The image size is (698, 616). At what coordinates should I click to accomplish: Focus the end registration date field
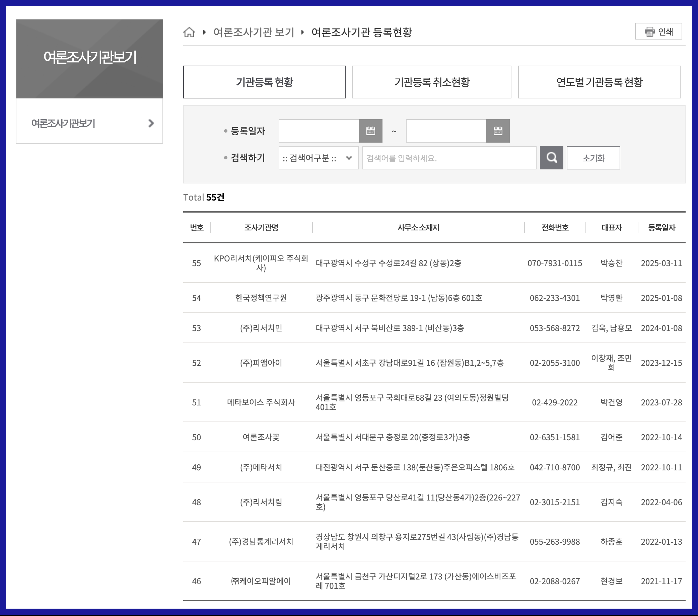pyautogui.click(x=446, y=131)
